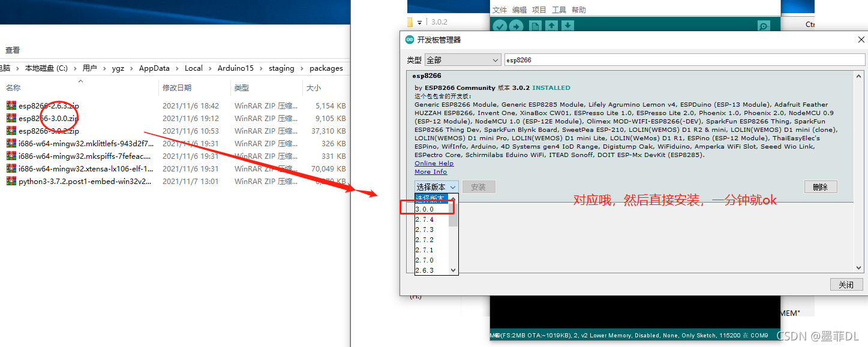Open the Serial Monitor magnifier icon
Screen dimensions: 868x347
[x=764, y=26]
